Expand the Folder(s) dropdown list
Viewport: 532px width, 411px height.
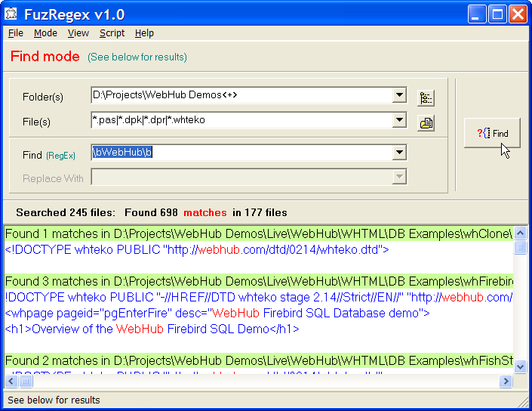point(400,95)
